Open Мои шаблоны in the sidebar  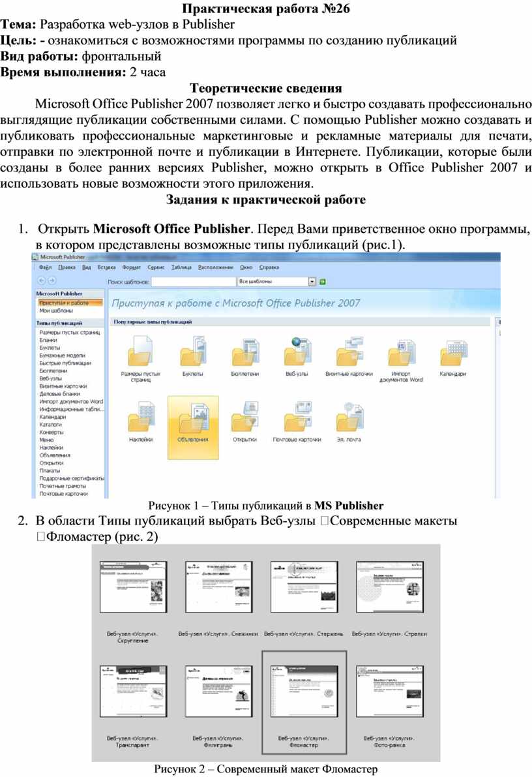56,311
